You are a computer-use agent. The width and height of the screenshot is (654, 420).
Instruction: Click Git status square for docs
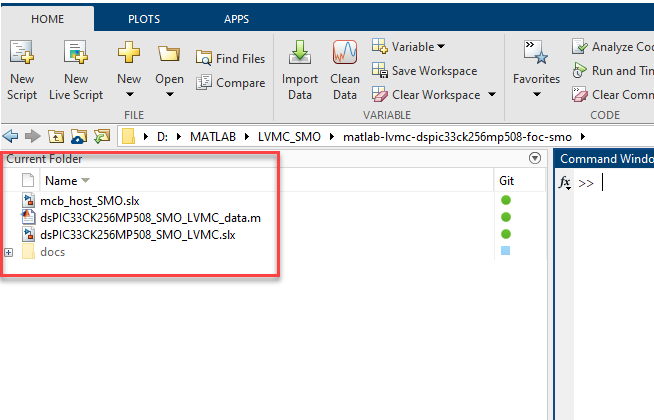click(506, 251)
